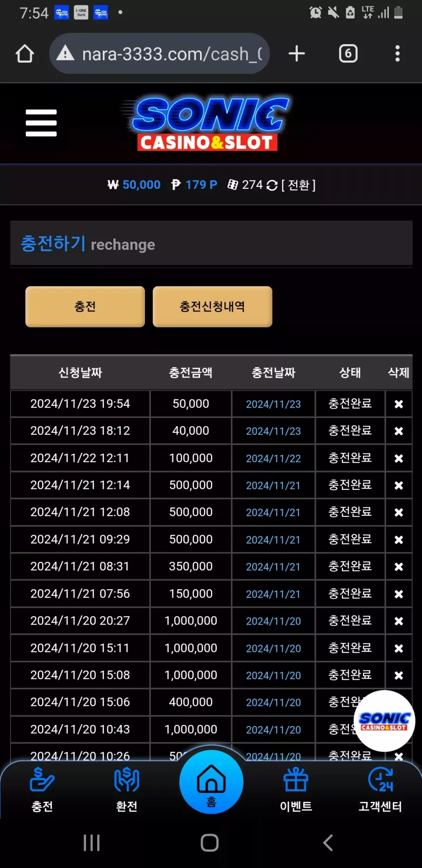Select the 충전 yellow button
Viewport: 422px width, 868px height.
point(85,307)
